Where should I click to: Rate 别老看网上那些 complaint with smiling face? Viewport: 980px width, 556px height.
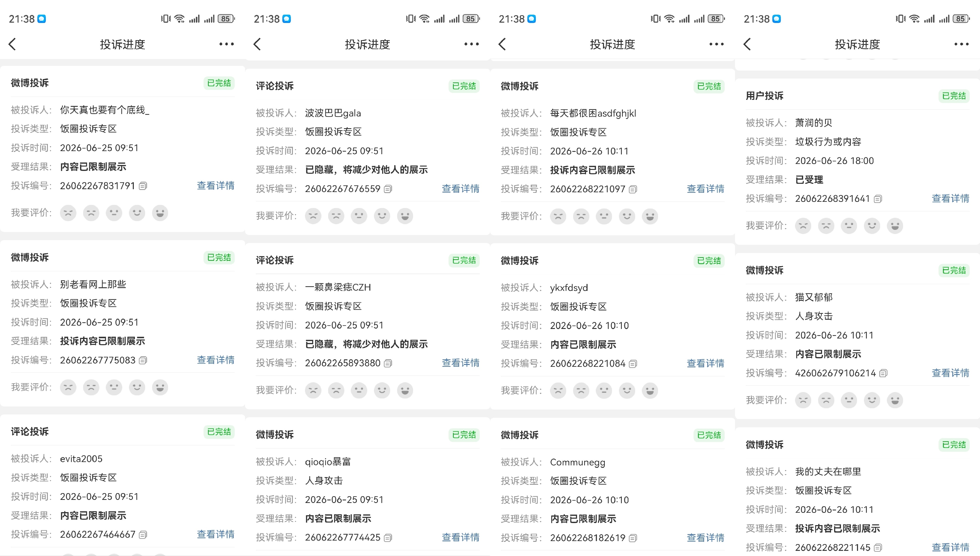[137, 387]
